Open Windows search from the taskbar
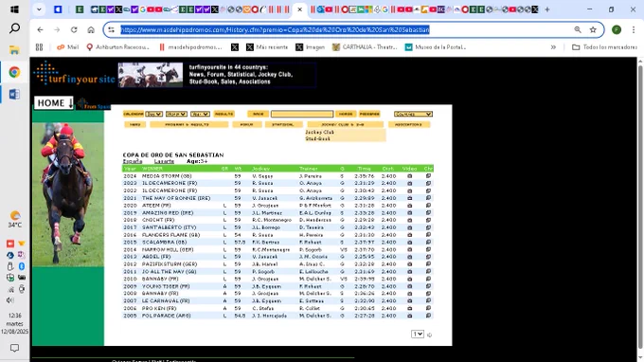Screen dimensions: 644x362 14,28
